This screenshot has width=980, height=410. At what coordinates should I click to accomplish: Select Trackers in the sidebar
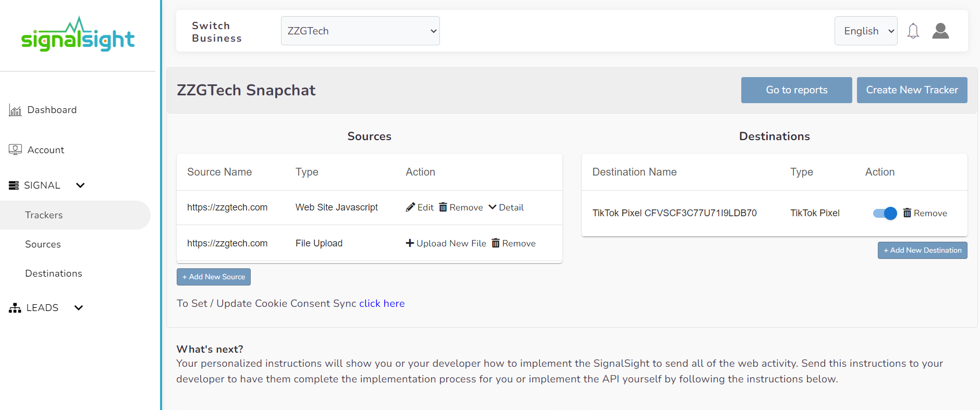pyautogui.click(x=75, y=215)
